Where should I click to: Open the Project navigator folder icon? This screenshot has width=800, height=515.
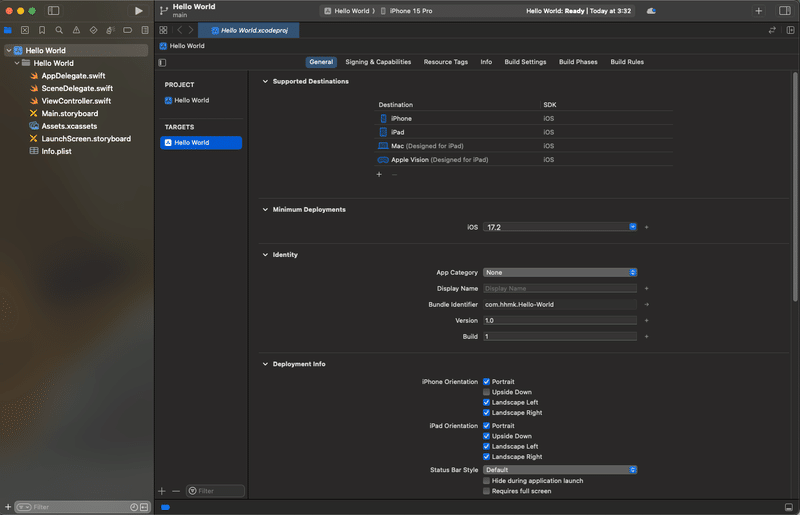coord(8,30)
